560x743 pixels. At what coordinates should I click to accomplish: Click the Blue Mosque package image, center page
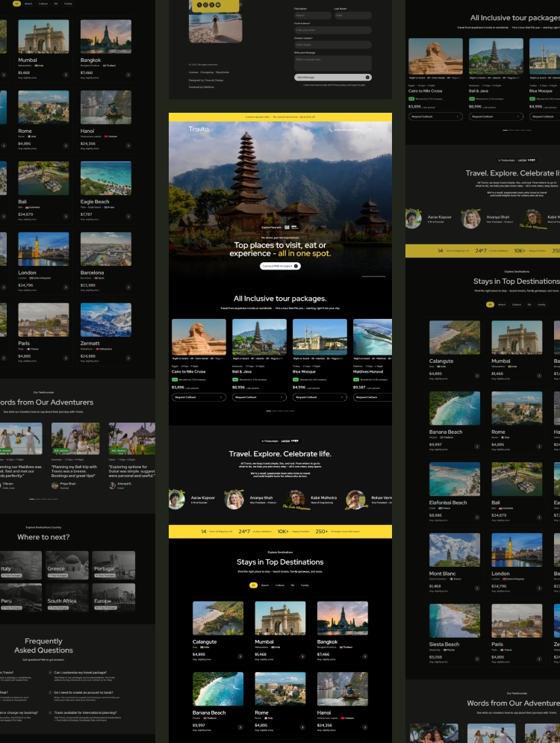point(320,337)
